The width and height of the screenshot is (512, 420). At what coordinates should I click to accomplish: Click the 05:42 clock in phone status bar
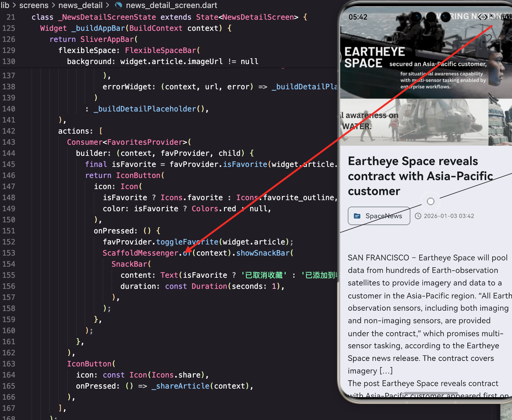pos(358,17)
